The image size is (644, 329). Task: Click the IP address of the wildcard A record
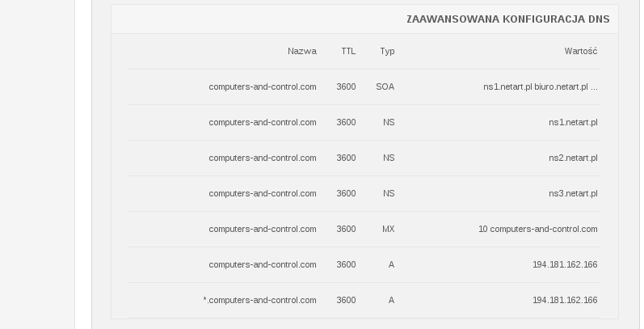pos(565,300)
